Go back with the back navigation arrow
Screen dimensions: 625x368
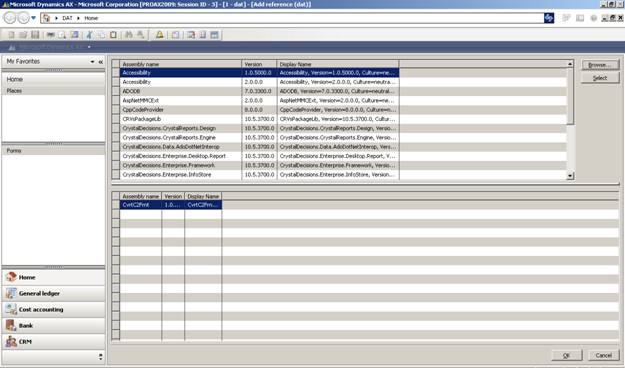(10, 18)
